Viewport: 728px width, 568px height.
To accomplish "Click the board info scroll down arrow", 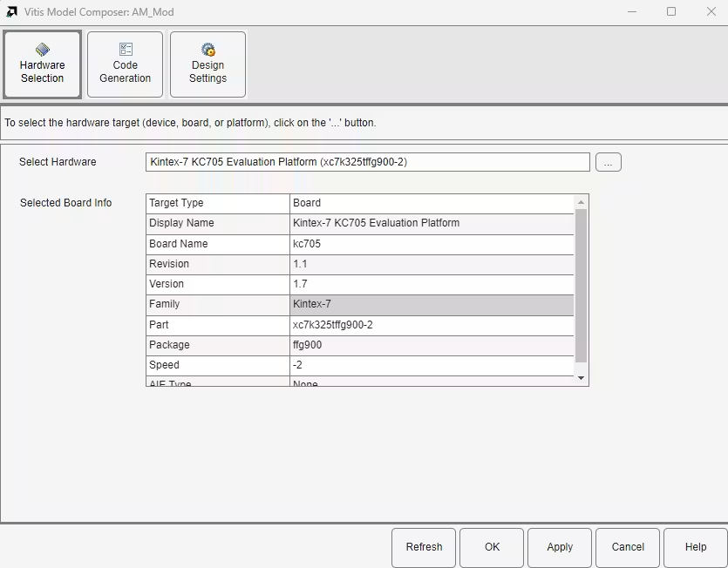I will (581, 378).
